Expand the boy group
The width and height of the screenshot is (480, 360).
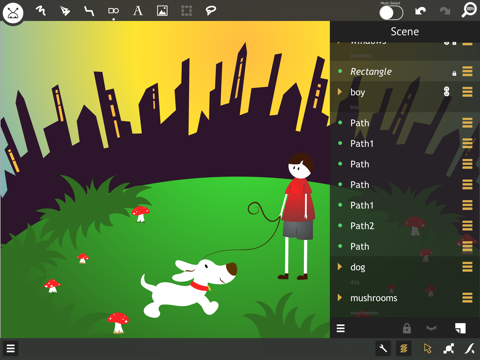pyautogui.click(x=340, y=92)
